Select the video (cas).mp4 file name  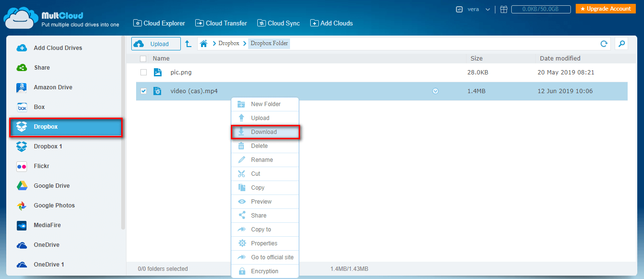tap(194, 91)
